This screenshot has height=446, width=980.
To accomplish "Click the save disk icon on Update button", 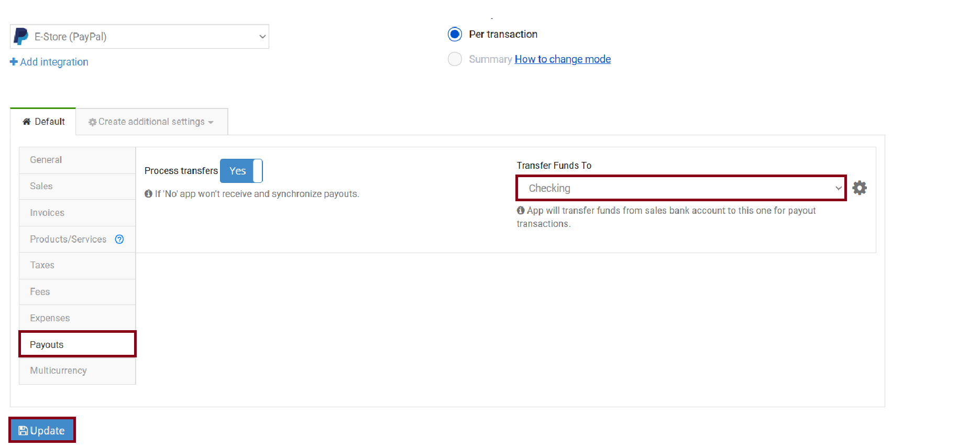I will point(23,430).
